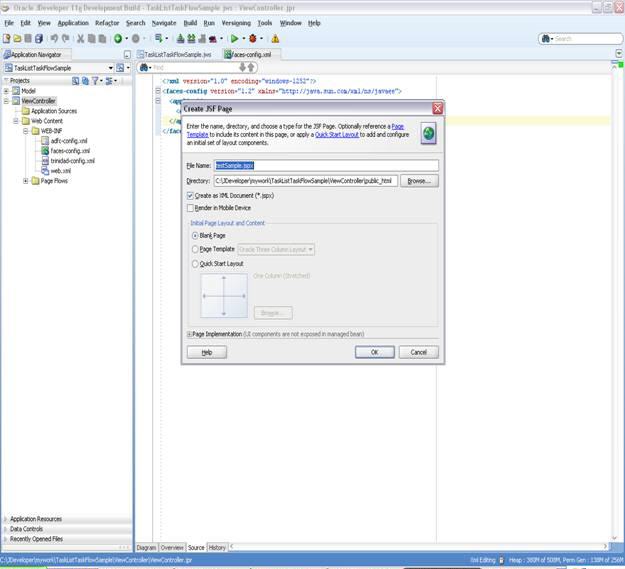Expand the Model project node
625x569 pixels.
6,91
